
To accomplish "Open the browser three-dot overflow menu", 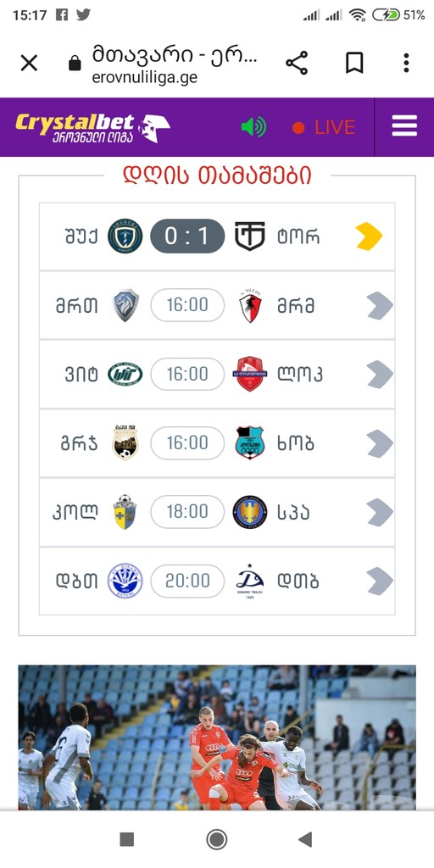I will [406, 63].
